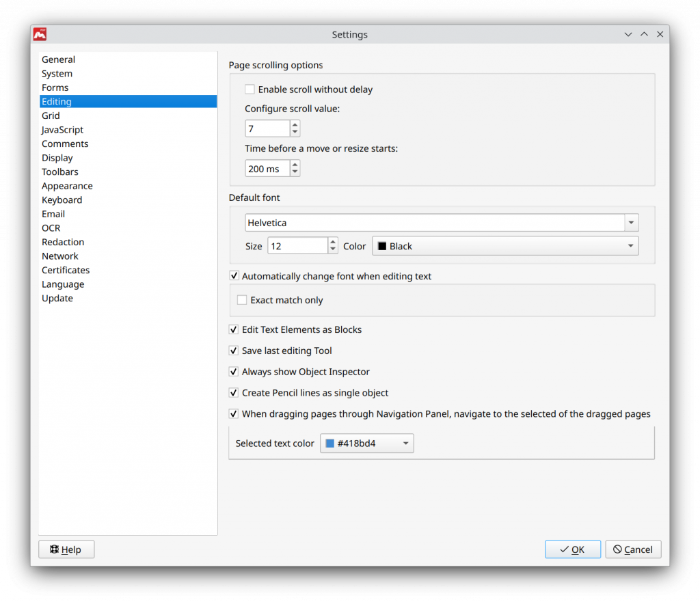The height and width of the screenshot is (602, 700).
Task: Toggle Create Pencil lines as single object
Action: [234, 393]
